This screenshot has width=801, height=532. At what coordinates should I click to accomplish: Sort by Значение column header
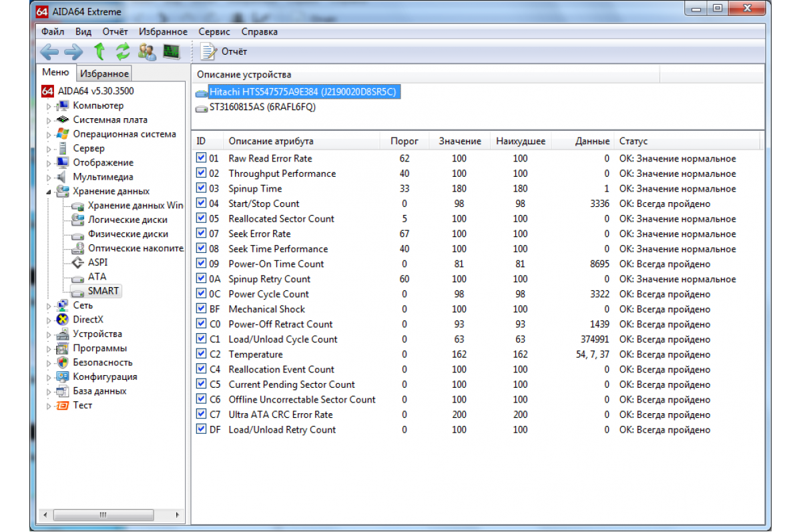pos(460,142)
